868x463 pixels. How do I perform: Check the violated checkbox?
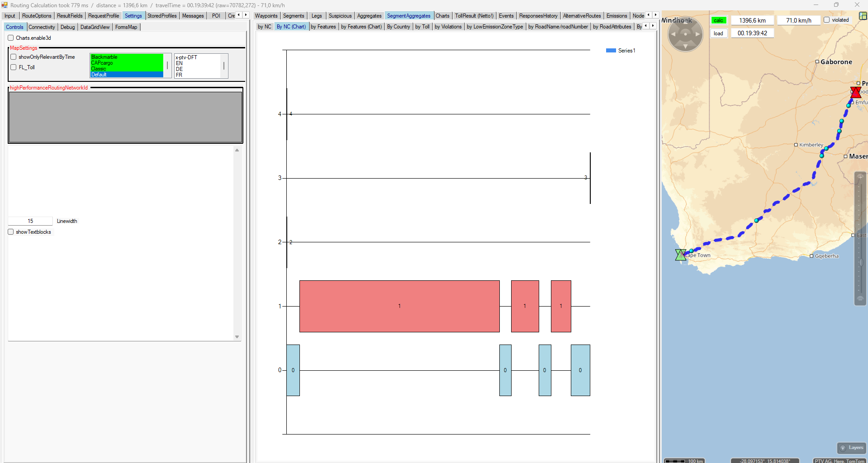tap(826, 20)
